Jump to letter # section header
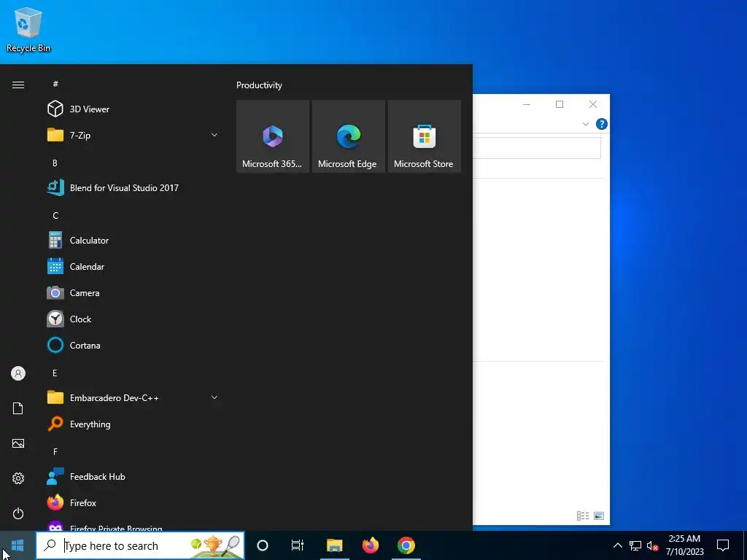Screen dimensions: 747x560 tap(55, 84)
